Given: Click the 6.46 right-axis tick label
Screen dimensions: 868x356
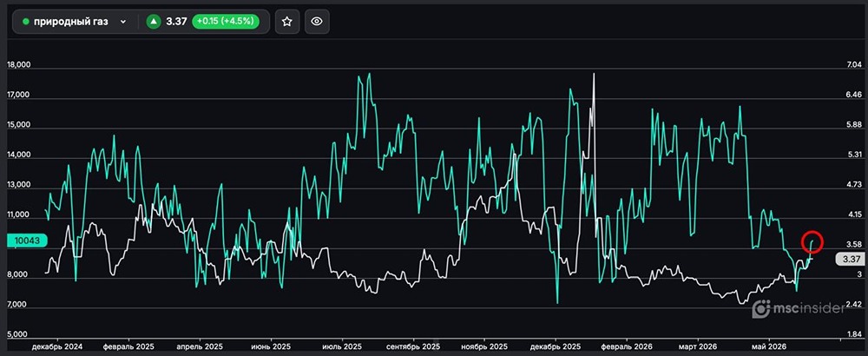Looking at the screenshot, I should pyautogui.click(x=854, y=95).
